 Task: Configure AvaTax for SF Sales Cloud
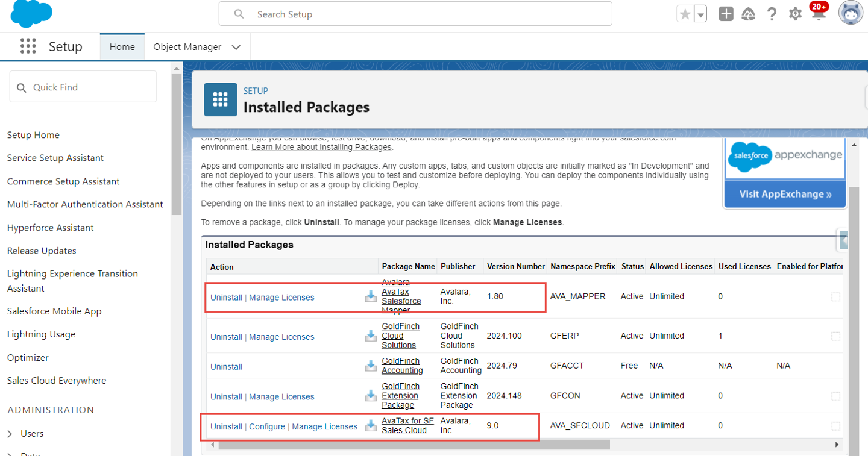(267, 426)
